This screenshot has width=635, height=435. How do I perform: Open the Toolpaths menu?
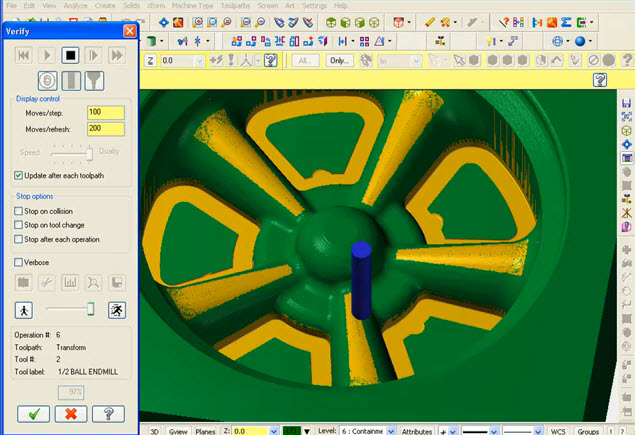tap(235, 6)
